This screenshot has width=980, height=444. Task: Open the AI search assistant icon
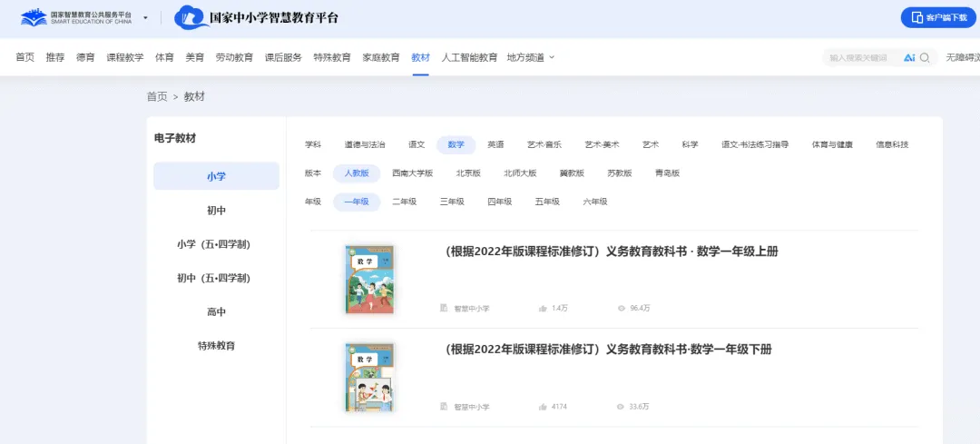click(x=909, y=57)
